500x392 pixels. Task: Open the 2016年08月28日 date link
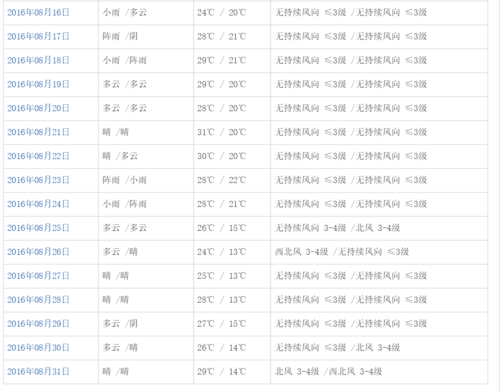pos(38,300)
